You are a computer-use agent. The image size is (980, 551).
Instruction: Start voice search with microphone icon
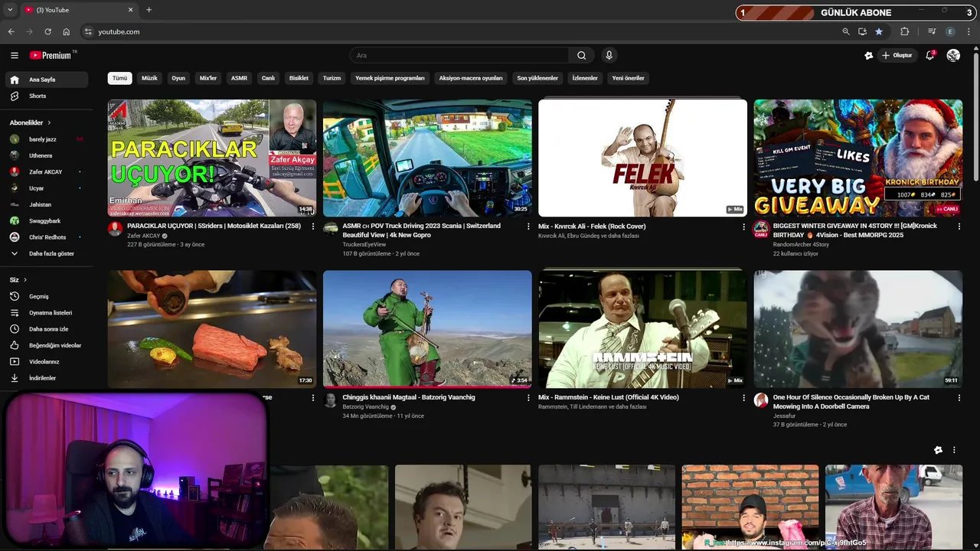[609, 55]
